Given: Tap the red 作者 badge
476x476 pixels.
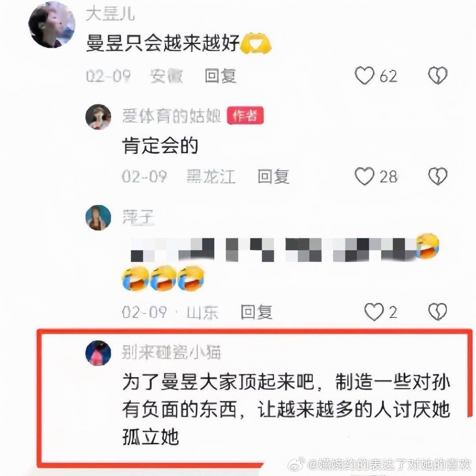Looking at the screenshot, I should click(245, 115).
